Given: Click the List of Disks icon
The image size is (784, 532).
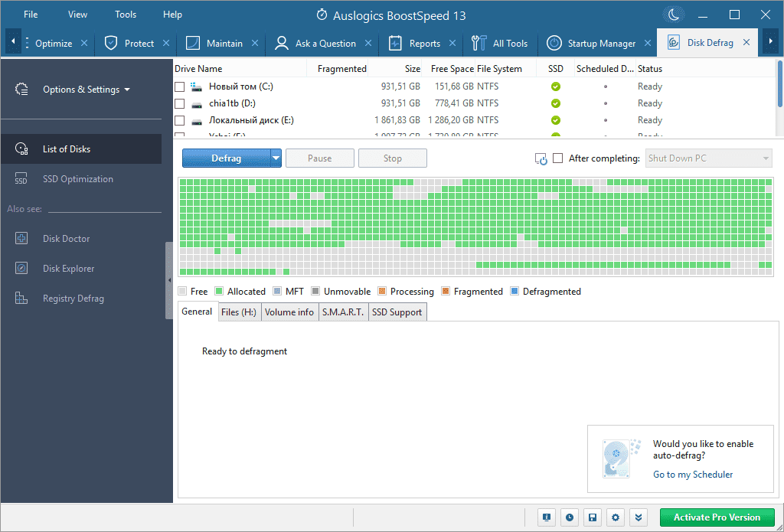Looking at the screenshot, I should [x=21, y=149].
